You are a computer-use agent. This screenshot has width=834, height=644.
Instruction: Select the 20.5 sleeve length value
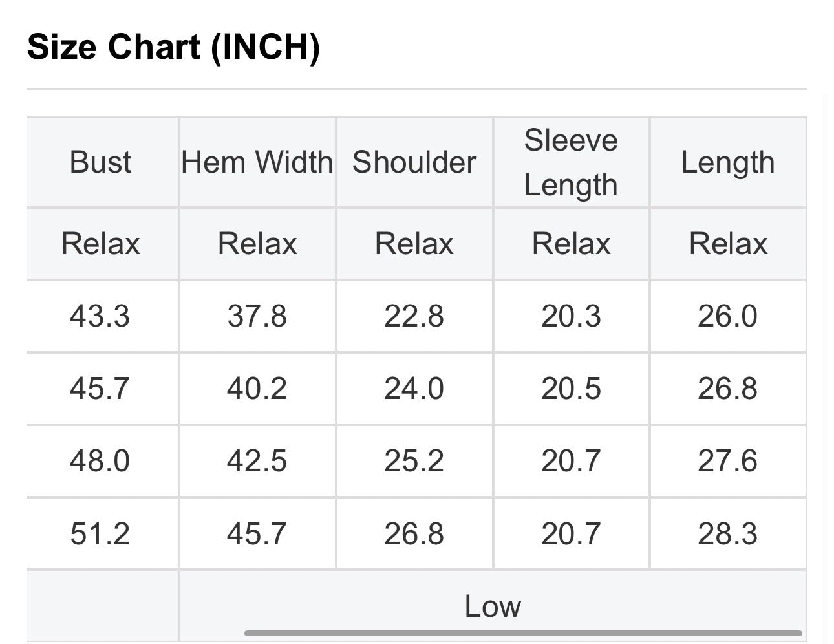pos(571,389)
